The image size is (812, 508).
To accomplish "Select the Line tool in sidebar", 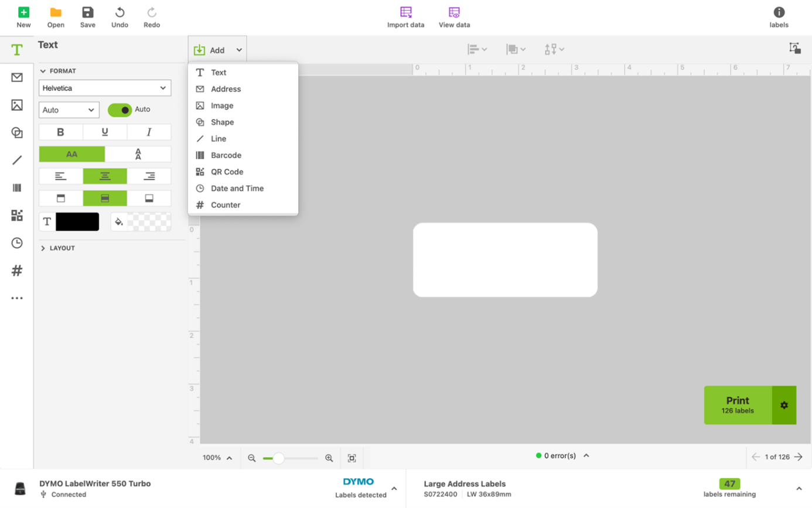I will [x=17, y=160].
